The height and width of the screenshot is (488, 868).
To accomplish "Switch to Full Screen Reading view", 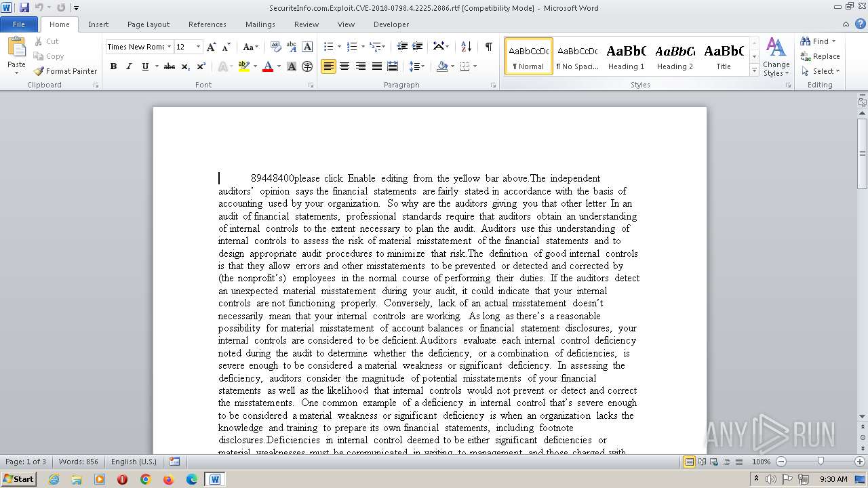I will (701, 462).
